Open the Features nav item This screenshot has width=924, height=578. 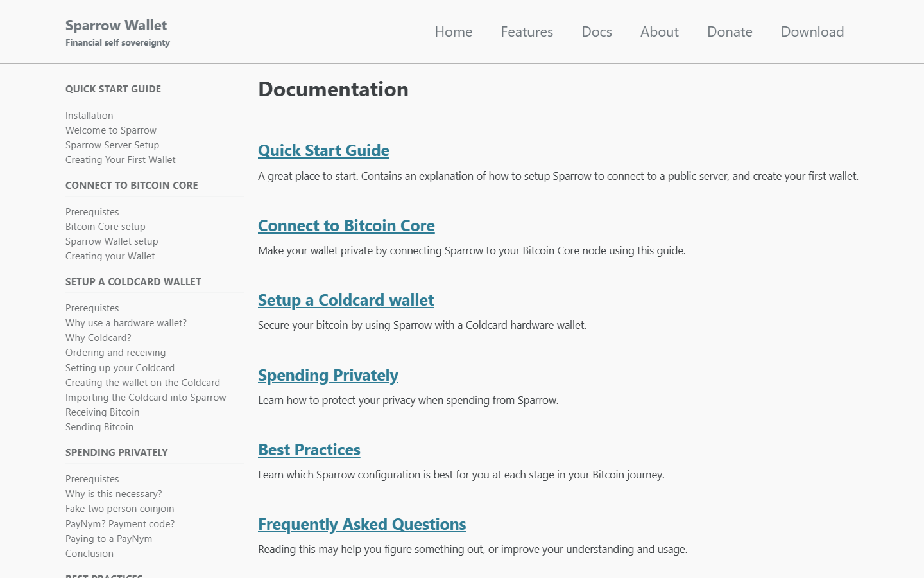coord(527,31)
